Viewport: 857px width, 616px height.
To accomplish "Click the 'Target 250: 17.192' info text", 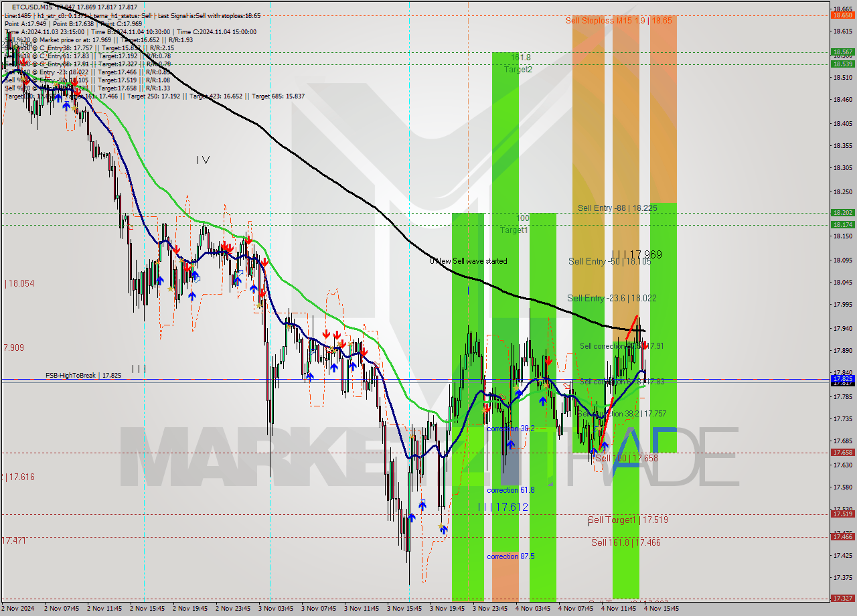I will (x=155, y=96).
